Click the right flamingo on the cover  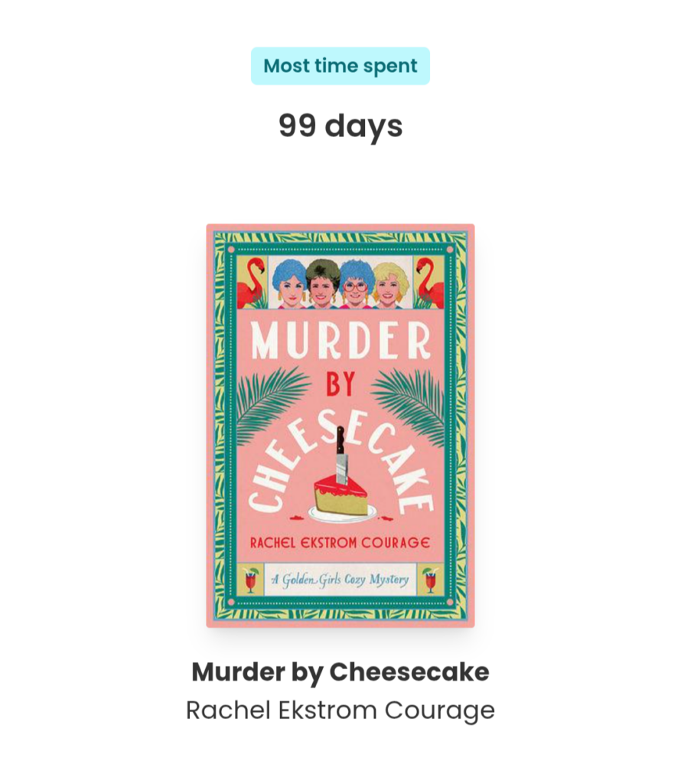pyautogui.click(x=430, y=283)
